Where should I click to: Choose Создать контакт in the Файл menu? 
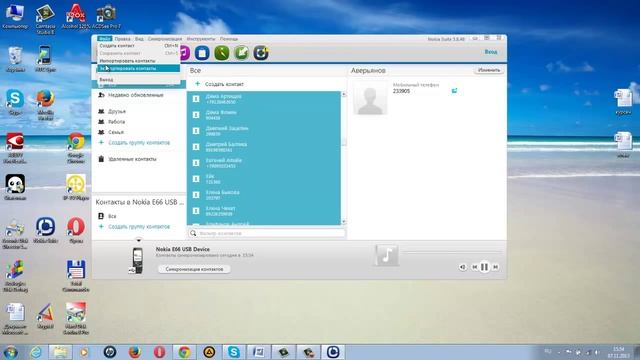[x=138, y=46]
